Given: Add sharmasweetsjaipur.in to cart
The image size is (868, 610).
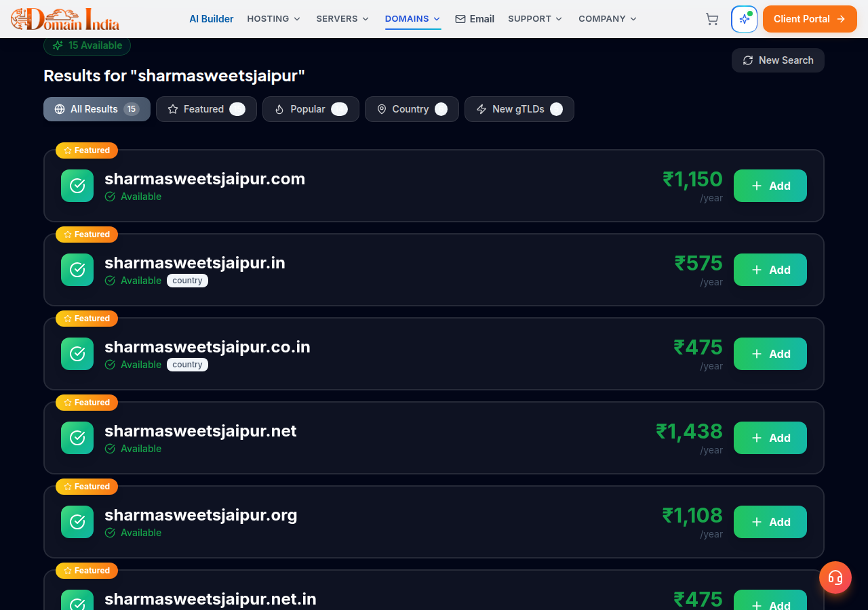Looking at the screenshot, I should point(770,270).
